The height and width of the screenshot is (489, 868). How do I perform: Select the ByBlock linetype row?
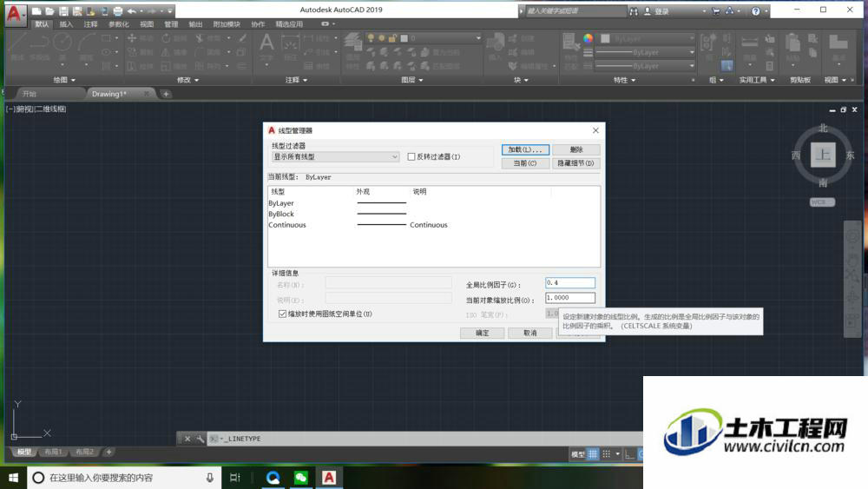click(434, 214)
